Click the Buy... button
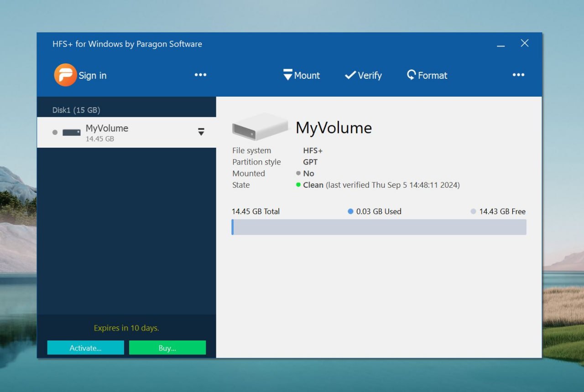584x392 pixels. pyautogui.click(x=167, y=348)
